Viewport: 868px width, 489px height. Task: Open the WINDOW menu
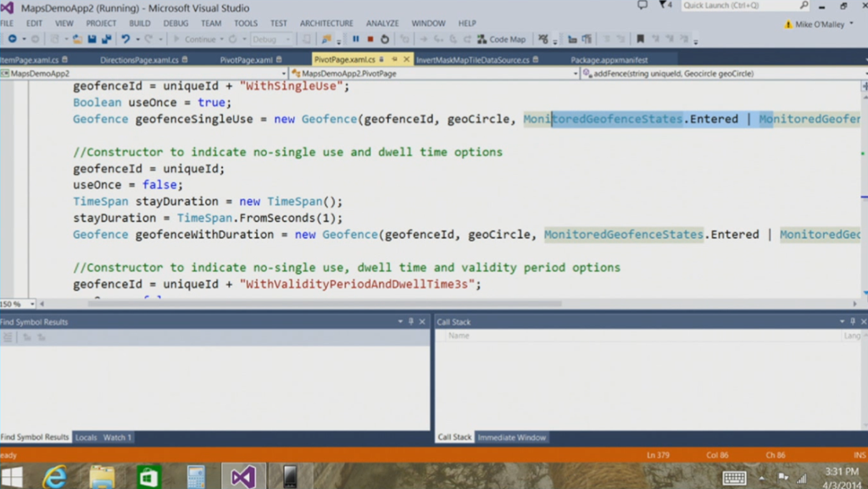[x=428, y=23]
